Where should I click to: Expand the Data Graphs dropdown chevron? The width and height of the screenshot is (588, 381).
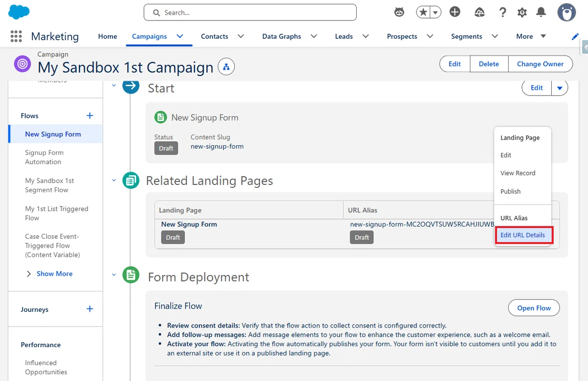point(314,36)
